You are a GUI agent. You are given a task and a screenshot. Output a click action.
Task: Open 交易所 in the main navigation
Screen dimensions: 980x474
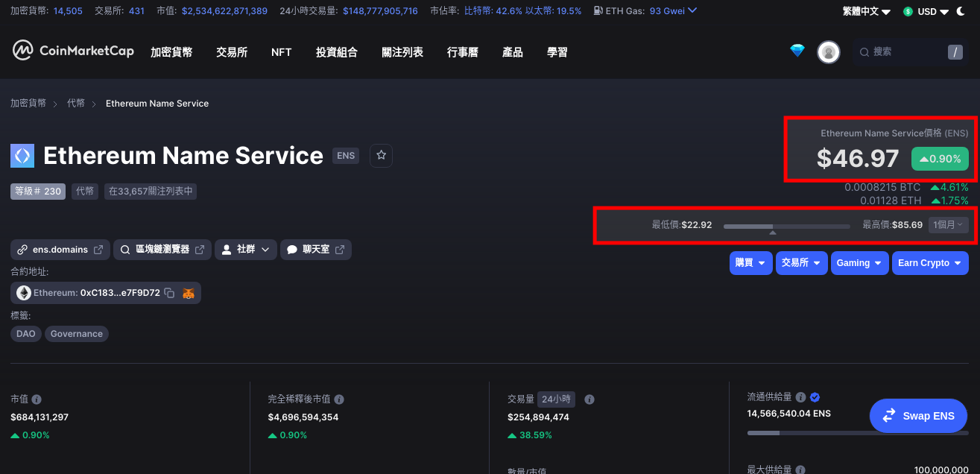click(x=232, y=52)
